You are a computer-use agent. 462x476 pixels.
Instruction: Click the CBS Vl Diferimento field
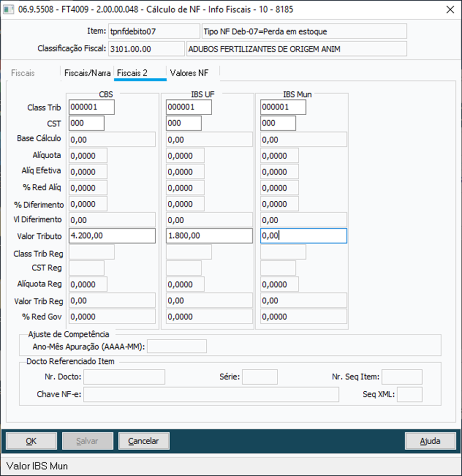(112, 220)
